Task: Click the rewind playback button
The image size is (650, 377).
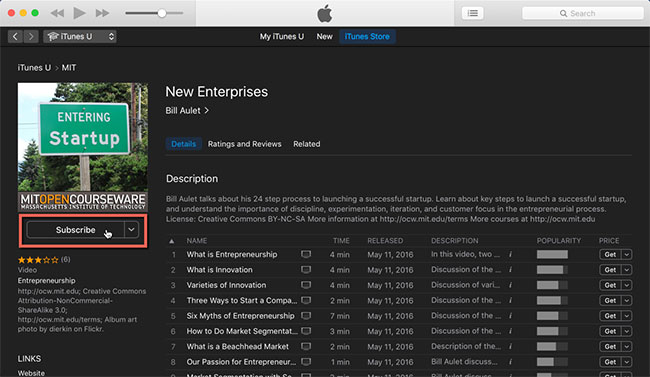Action: tap(57, 13)
